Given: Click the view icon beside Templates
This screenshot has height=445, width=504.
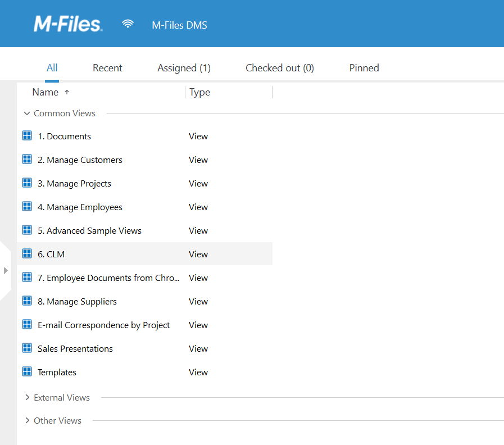Looking at the screenshot, I should (27, 372).
